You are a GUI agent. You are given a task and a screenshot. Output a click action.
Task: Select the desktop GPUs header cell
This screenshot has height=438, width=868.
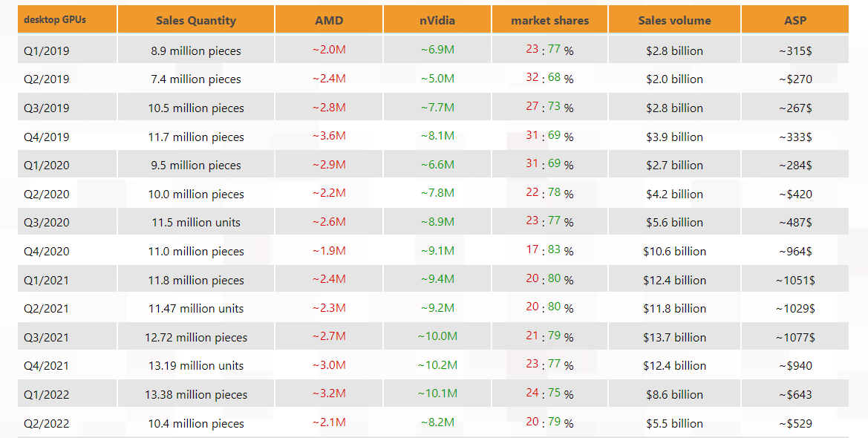55,19
